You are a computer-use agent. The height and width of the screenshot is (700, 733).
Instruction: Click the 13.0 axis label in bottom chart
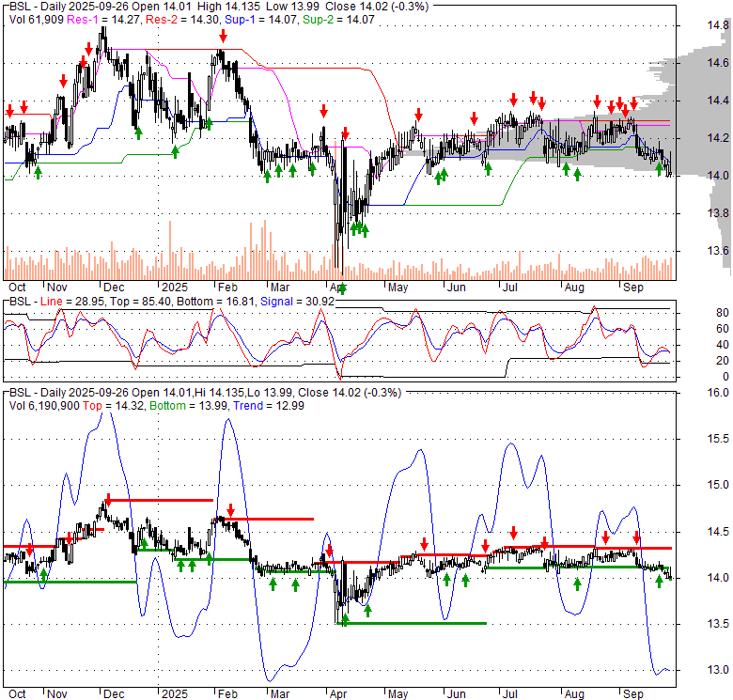(718, 670)
